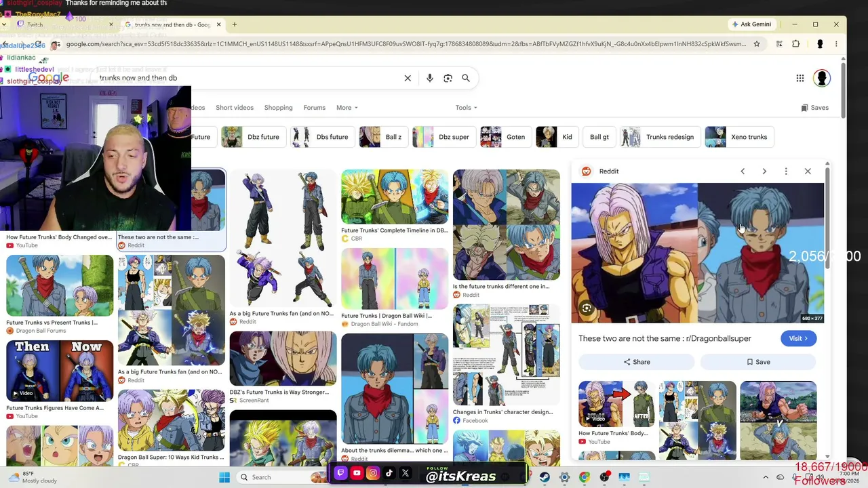Click the YouTube icon in the overlay bar
This screenshot has height=488, width=868.
pyautogui.click(x=357, y=473)
